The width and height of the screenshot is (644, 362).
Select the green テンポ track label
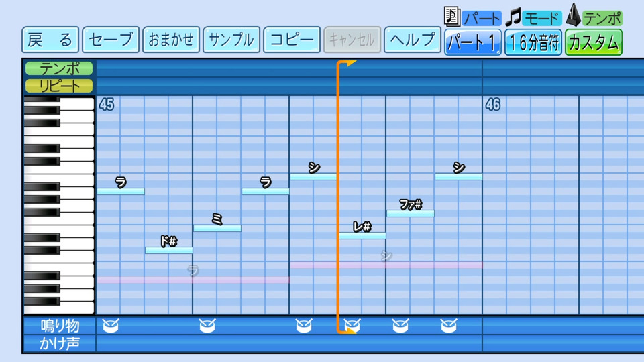59,68
